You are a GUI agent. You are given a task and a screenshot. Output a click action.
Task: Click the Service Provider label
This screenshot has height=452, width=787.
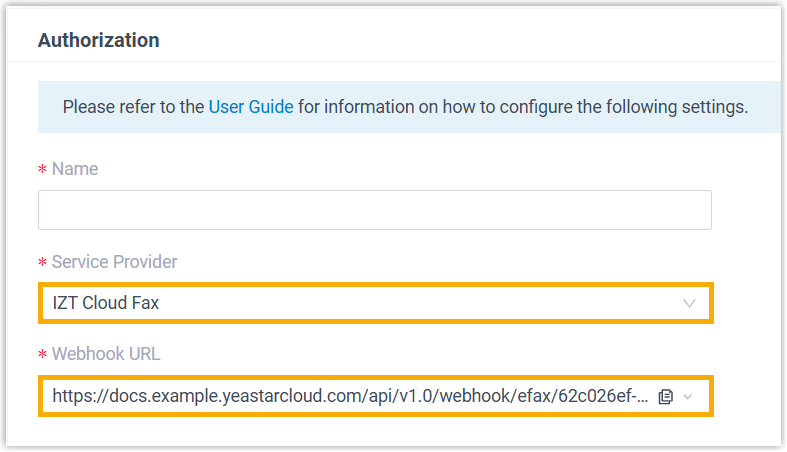[114, 262]
